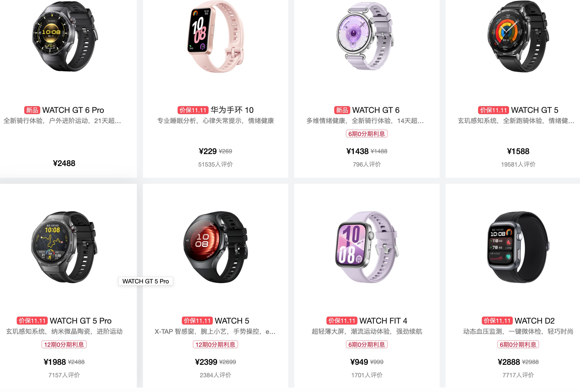Open the purple WATCH FIT 4 image
Screen dimensions: 580x392
(367, 247)
